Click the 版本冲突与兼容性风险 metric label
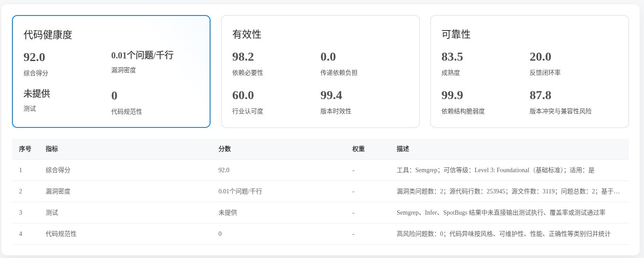Screen dimensions: 644x258 coord(560,112)
